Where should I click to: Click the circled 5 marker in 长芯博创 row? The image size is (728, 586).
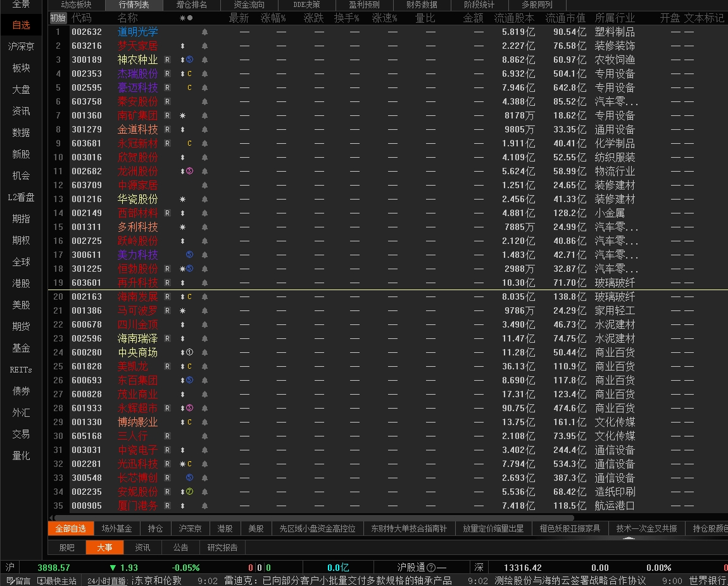coord(189,478)
